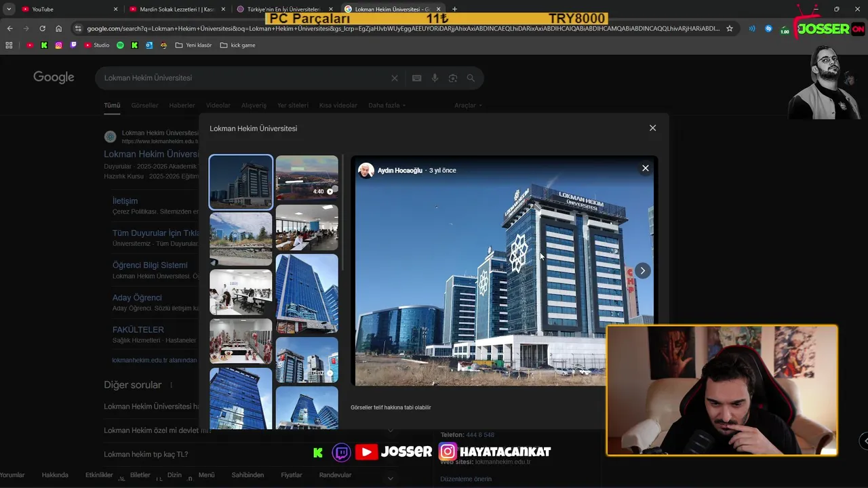Viewport: 868px width, 488px height.
Task: Select the Yer siteleri search tab
Action: click(x=292, y=105)
